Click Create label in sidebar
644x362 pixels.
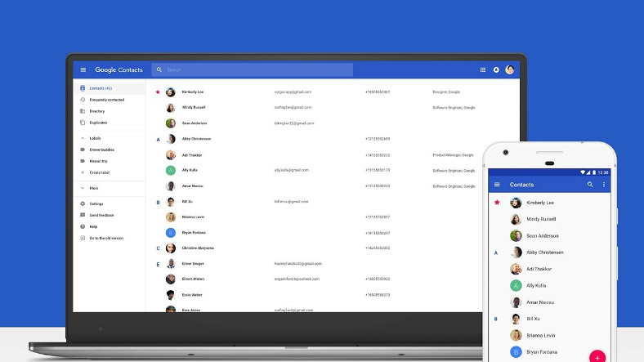tap(99, 172)
